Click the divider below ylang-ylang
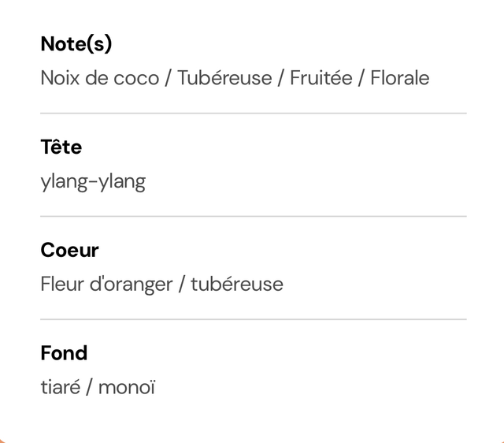504x443 pixels. click(x=254, y=217)
